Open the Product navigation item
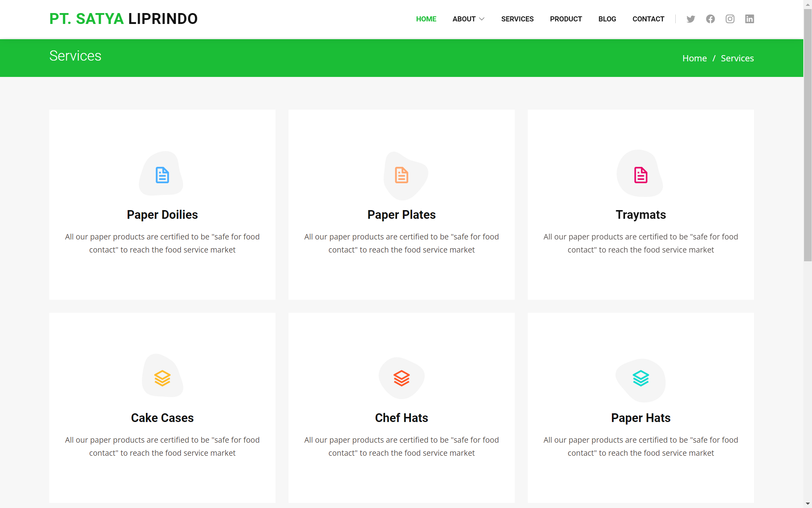The height and width of the screenshot is (508, 812). pos(565,19)
